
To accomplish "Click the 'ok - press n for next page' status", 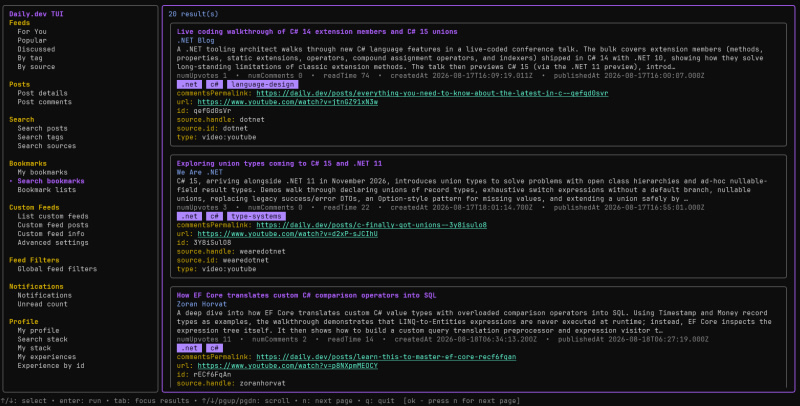I will click(x=462, y=401).
